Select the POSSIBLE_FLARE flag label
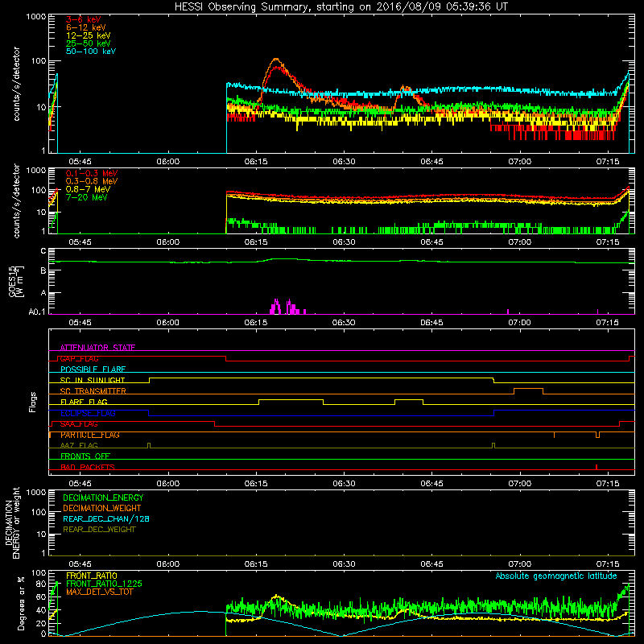The width and height of the screenshot is (644, 644). (x=93, y=369)
